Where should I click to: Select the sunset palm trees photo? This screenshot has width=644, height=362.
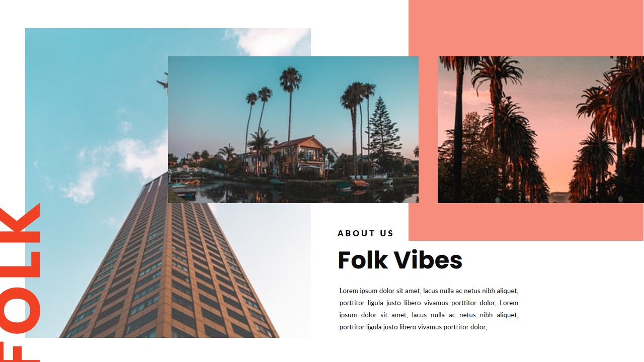click(541, 130)
